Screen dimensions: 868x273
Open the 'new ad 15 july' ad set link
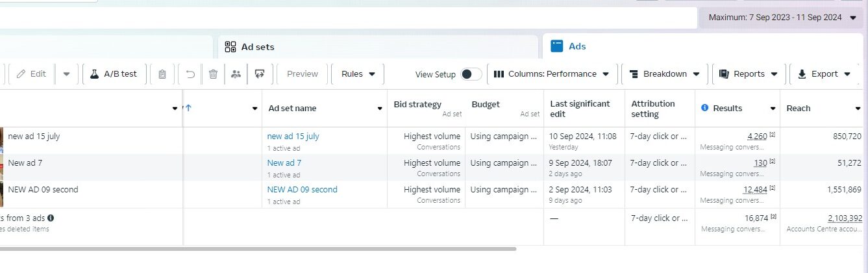pos(293,136)
